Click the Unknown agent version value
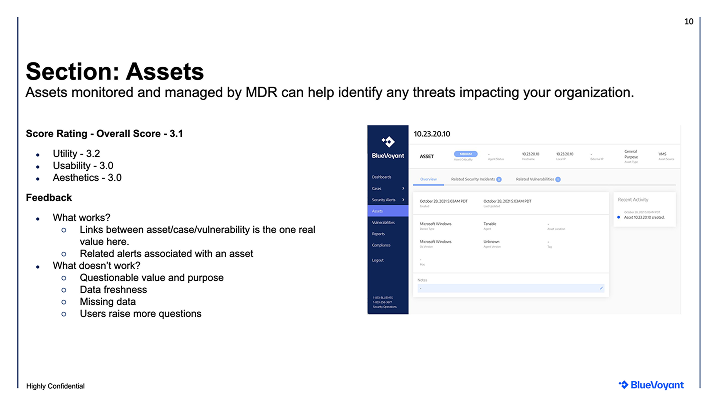Viewport: 720px width, 405px height. click(x=491, y=242)
